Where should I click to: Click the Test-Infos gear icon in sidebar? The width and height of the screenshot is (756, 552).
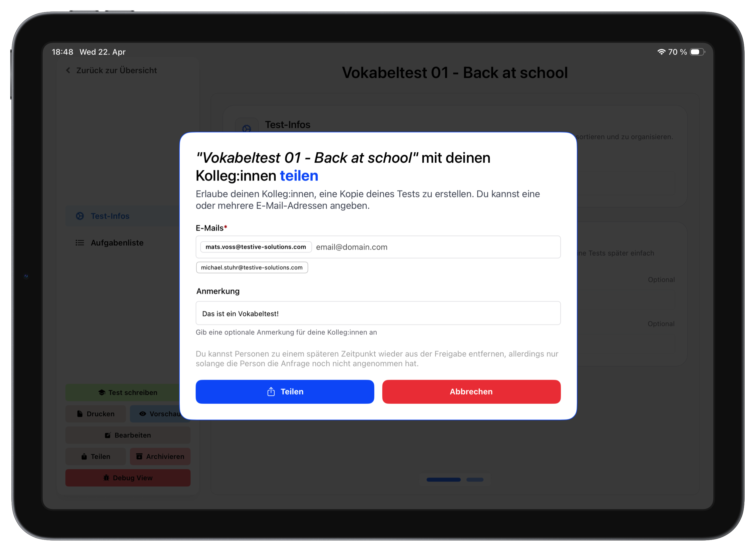point(80,216)
